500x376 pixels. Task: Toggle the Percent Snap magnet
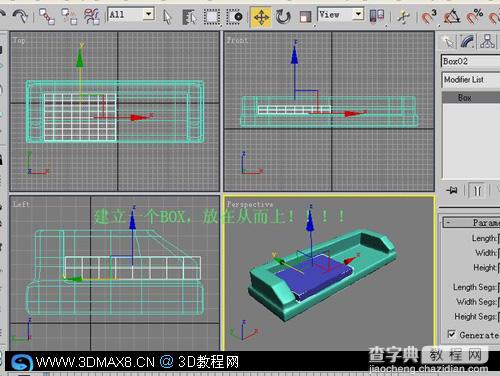(474, 16)
